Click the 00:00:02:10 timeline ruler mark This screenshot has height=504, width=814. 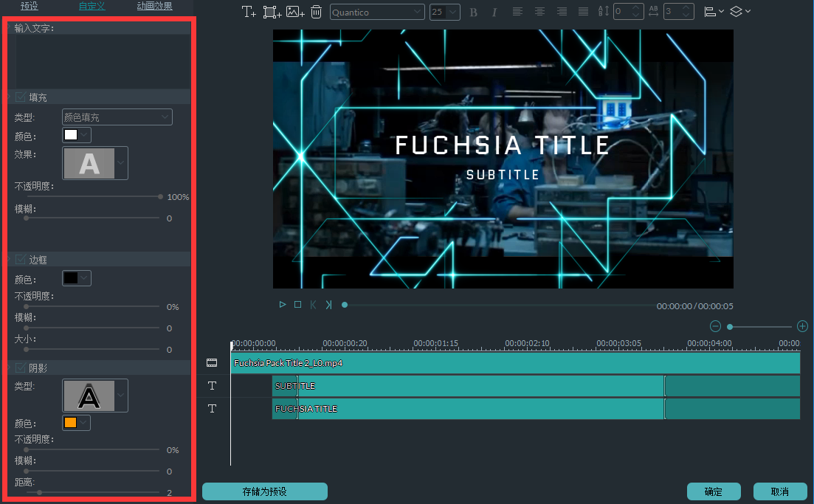(527, 343)
